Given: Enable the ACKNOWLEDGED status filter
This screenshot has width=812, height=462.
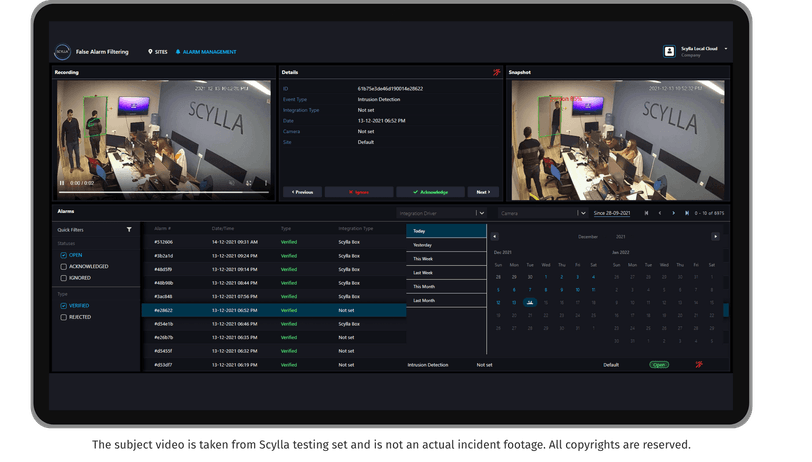Looking at the screenshot, I should pos(64,266).
